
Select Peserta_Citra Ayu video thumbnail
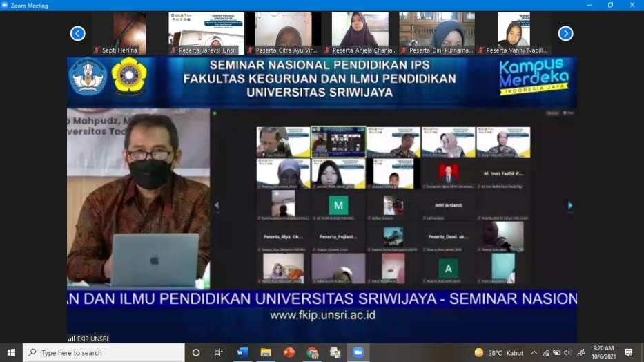283,32
